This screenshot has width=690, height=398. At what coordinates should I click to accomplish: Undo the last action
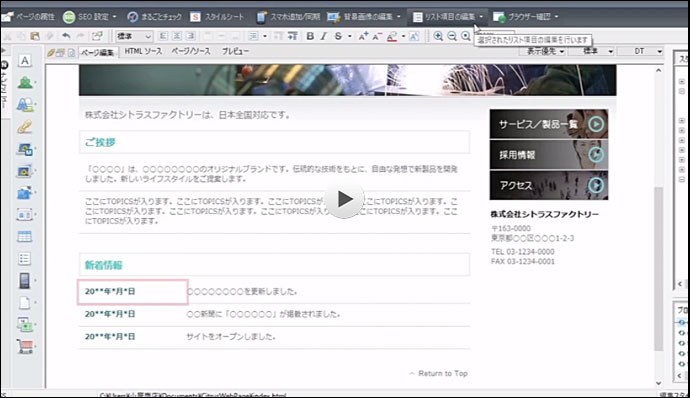(x=66, y=36)
